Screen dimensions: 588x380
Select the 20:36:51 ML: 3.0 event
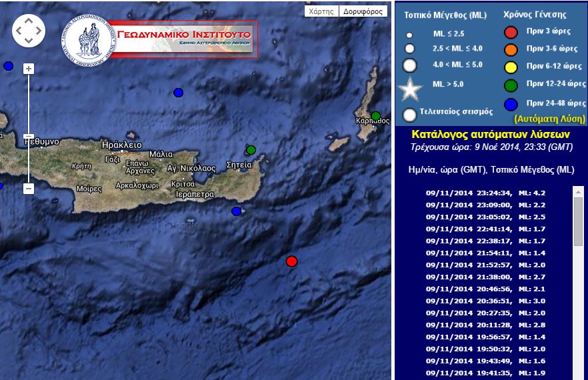pyautogui.click(x=485, y=301)
